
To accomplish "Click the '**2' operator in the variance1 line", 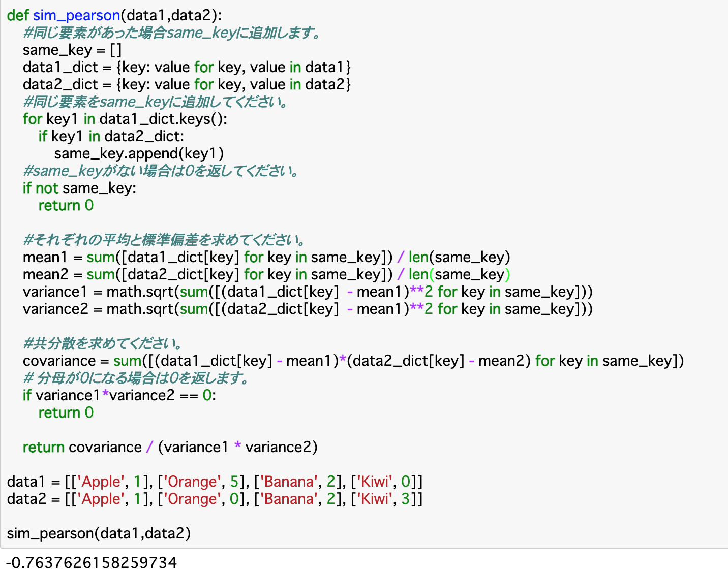I will pos(421,292).
